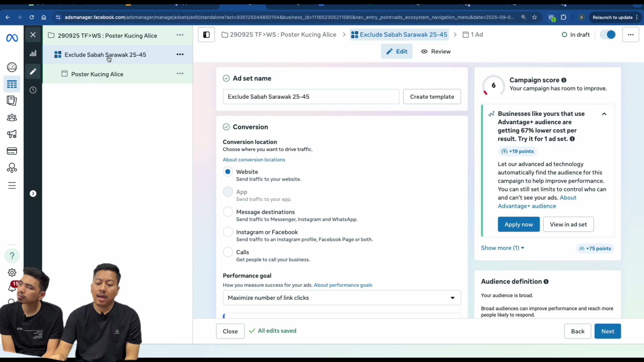The image size is (644, 362).
Task: Click the Next button
Action: (607, 331)
